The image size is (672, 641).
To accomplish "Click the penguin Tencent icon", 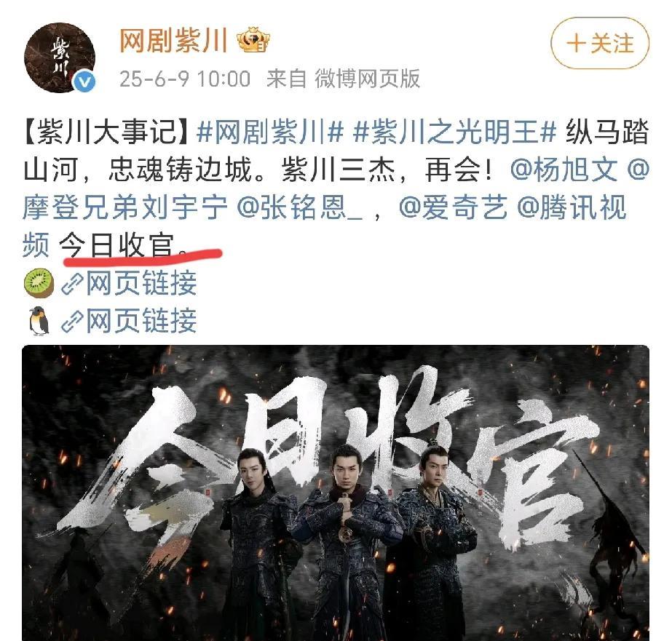I will (39, 321).
